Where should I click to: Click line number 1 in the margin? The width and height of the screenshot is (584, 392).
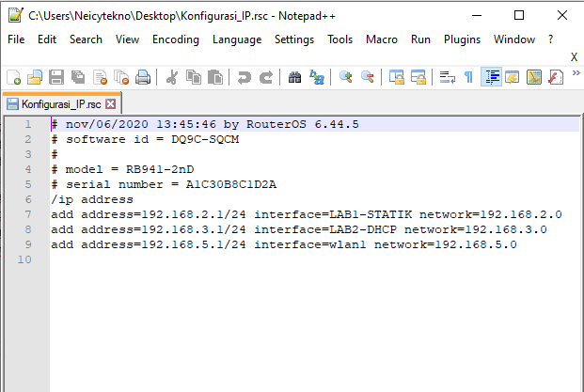(x=28, y=124)
